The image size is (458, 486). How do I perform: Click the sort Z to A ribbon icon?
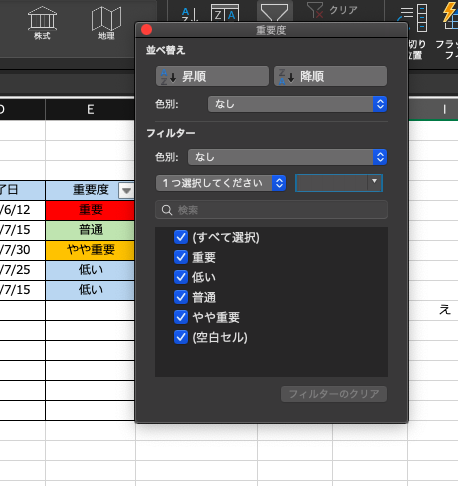click(225, 13)
